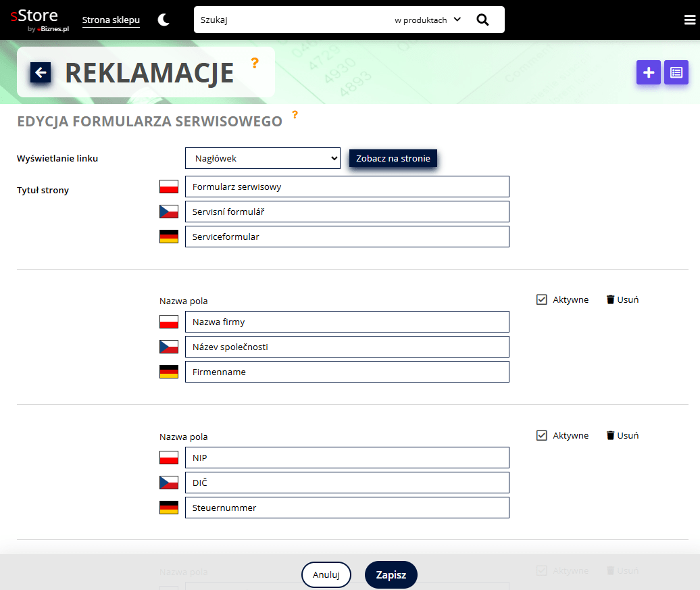Click help icon next to Edycja formularza serwisowego

[295, 114]
